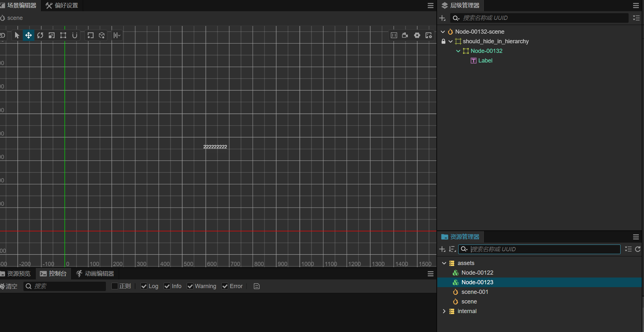Switch to the 动画编辑器 tab
The width and height of the screenshot is (644, 332).
(95, 274)
